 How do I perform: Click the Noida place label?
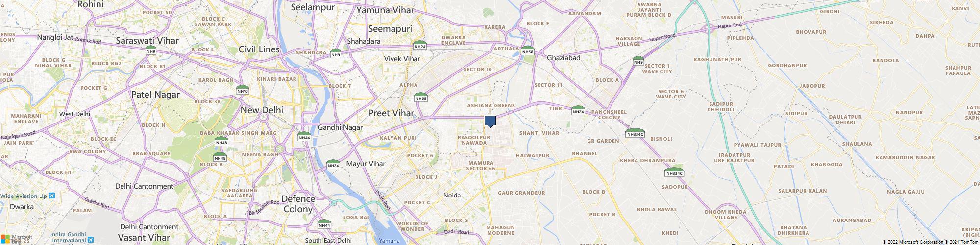pyautogui.click(x=452, y=195)
